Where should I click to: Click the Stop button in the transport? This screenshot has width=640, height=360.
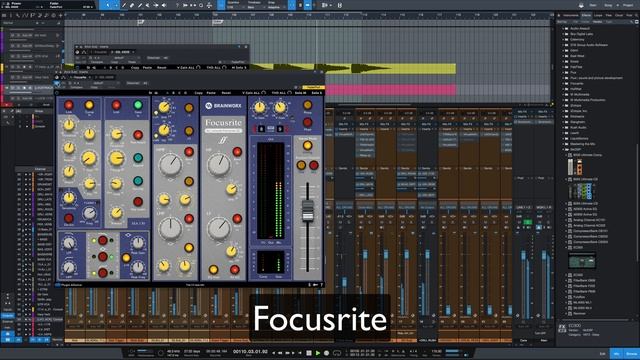pos(309,353)
